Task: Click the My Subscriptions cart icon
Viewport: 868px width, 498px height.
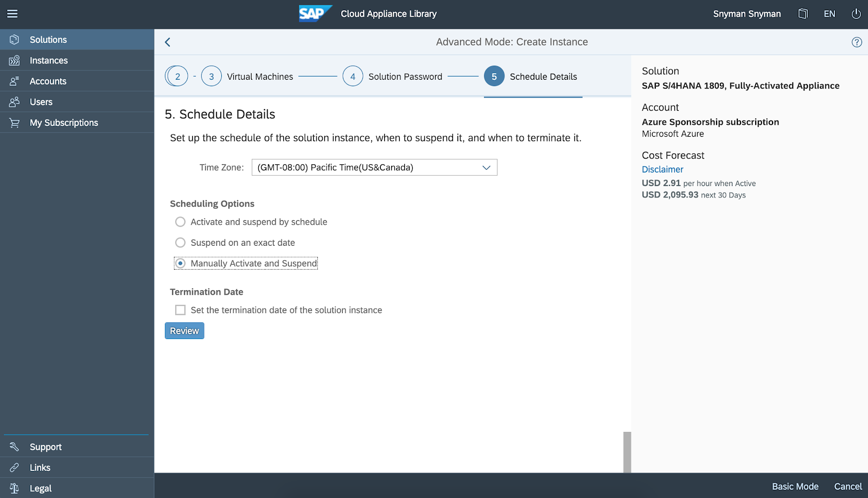Action: pyautogui.click(x=15, y=123)
